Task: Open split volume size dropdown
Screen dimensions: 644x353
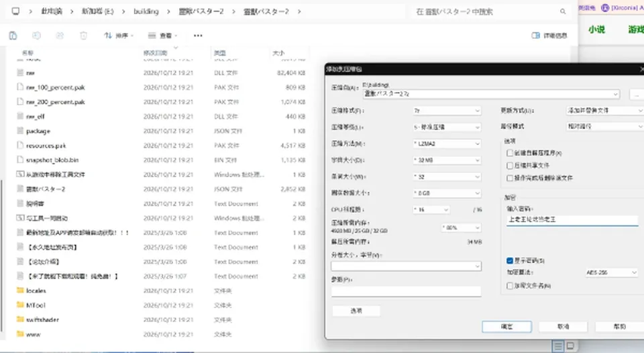Action: click(407, 266)
